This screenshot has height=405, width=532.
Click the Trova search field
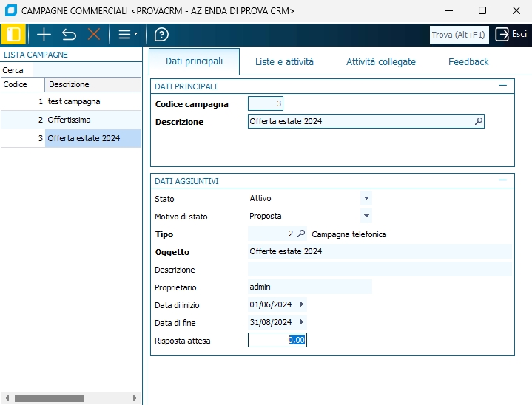tap(459, 35)
